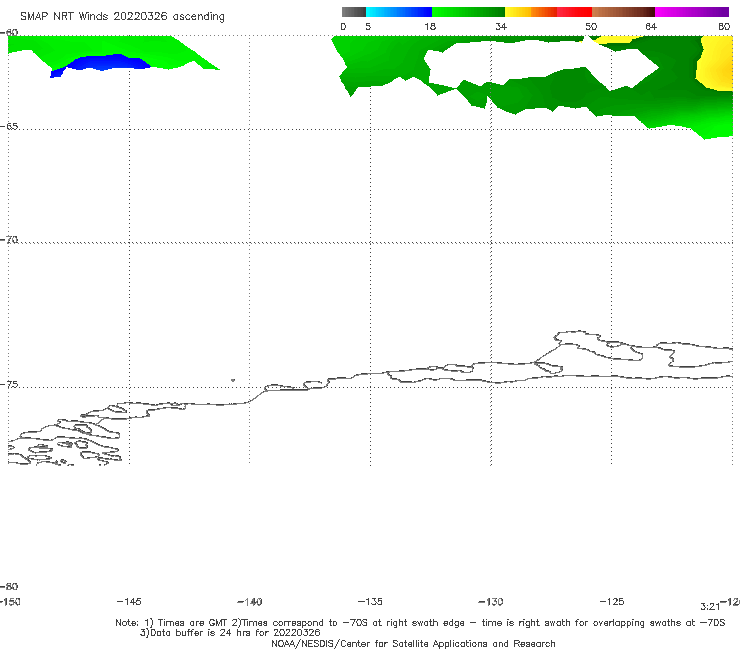The height and width of the screenshot is (650, 740).
Task: Click the '3:21' swath time stamp
Action: pyautogui.click(x=710, y=607)
